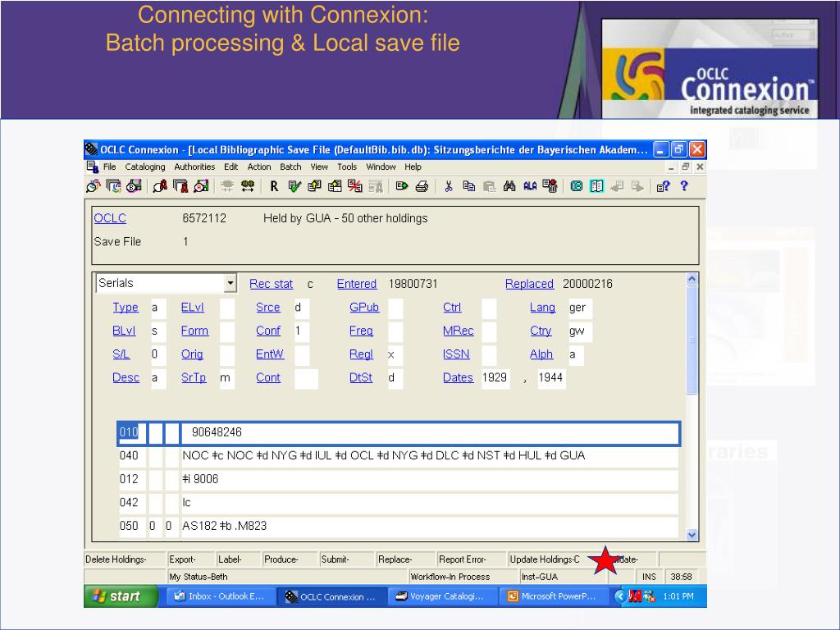840x630 pixels.
Task: Click the record scrollbar down arrow
Action: pos(692,535)
